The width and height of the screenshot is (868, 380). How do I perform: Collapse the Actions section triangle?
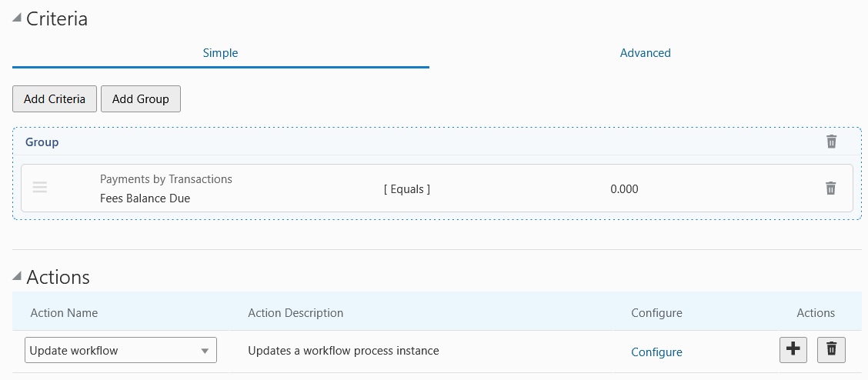[x=17, y=276]
